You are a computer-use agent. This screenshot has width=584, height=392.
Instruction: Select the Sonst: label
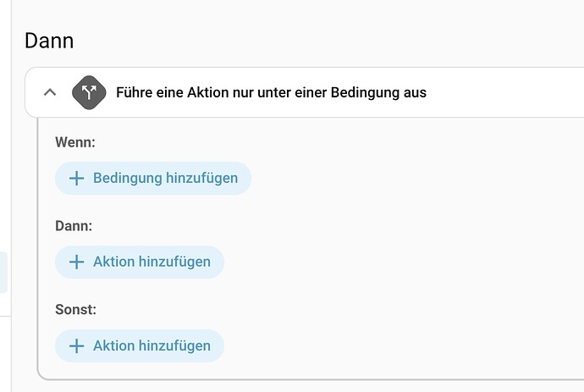click(75, 310)
